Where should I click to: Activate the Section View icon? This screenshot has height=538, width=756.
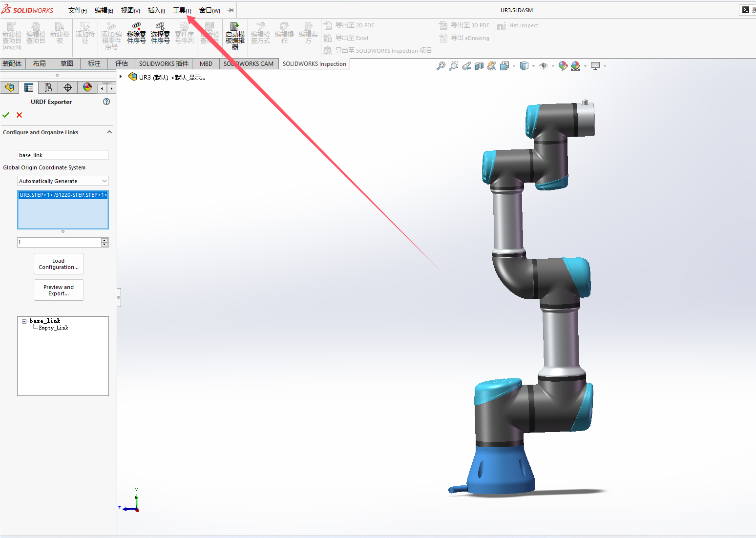[478, 65]
